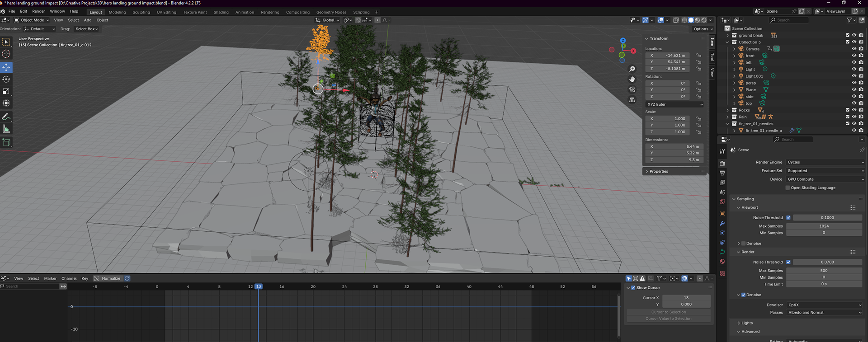Open the Device GPU Compute dropdown

tap(826, 179)
